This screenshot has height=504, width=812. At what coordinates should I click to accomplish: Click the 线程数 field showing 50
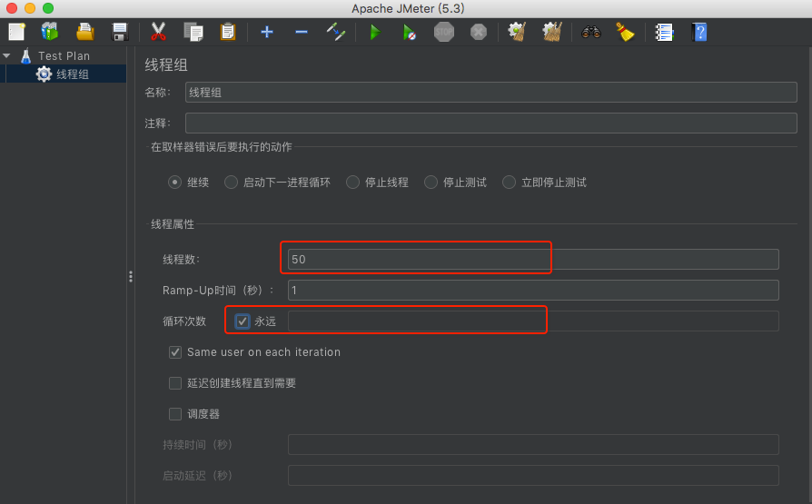tap(533, 260)
